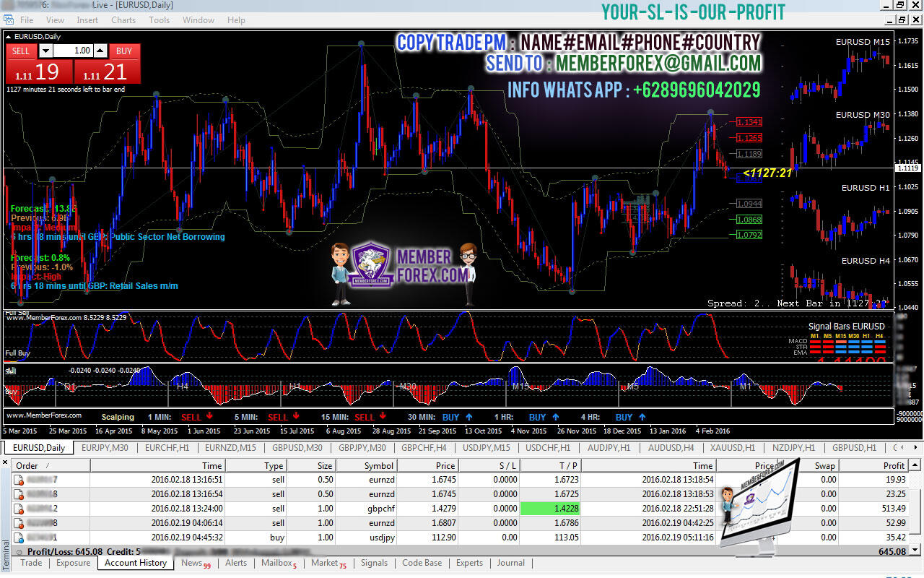The image size is (924, 578).
Task: Open the Trade tab in Terminal
Action: [x=31, y=563]
